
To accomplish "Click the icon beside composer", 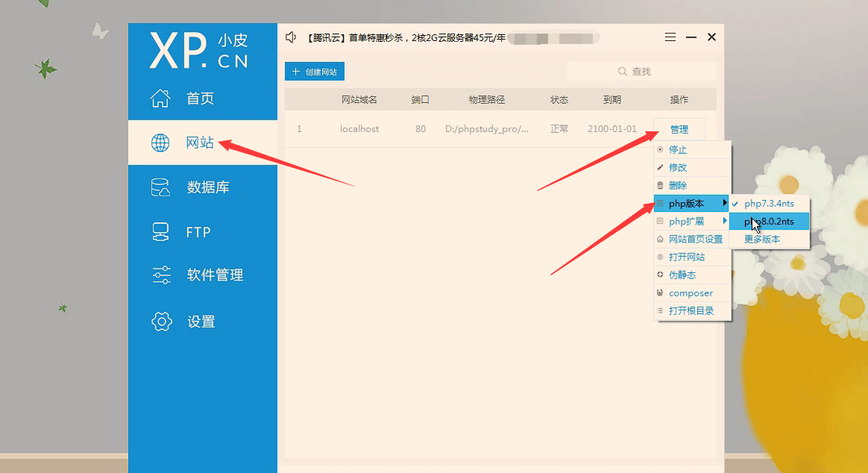I will (x=660, y=292).
